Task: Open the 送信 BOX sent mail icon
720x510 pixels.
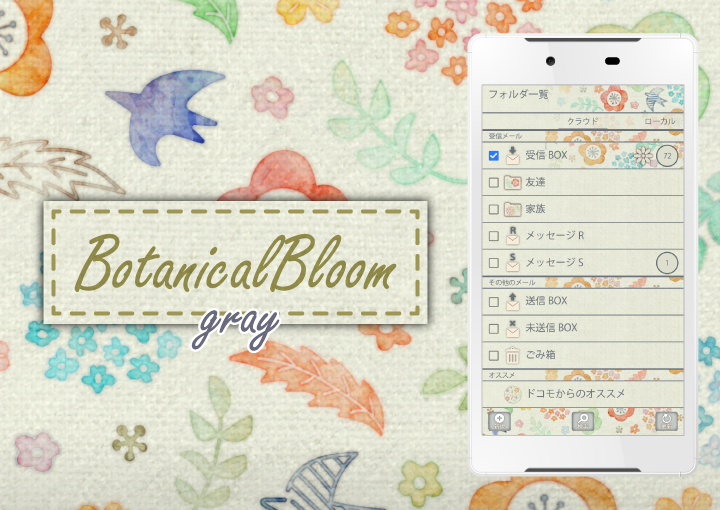Action: tap(512, 300)
